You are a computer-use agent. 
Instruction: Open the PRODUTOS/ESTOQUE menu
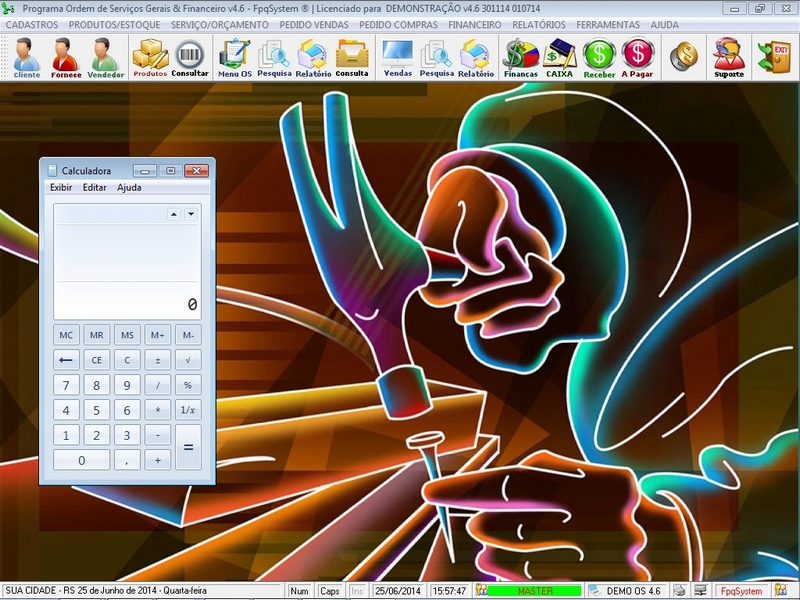[x=114, y=24]
